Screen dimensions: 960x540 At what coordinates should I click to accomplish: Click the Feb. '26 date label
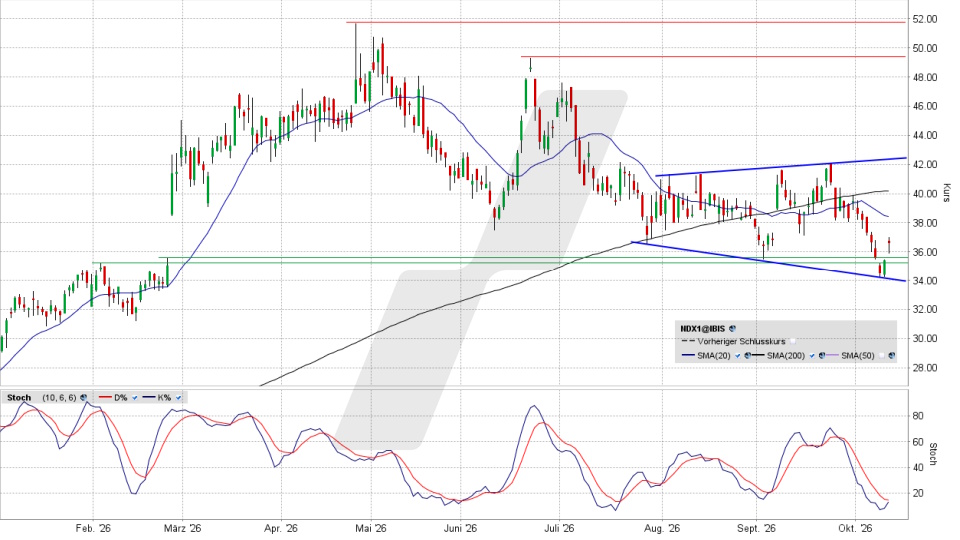[x=93, y=528]
